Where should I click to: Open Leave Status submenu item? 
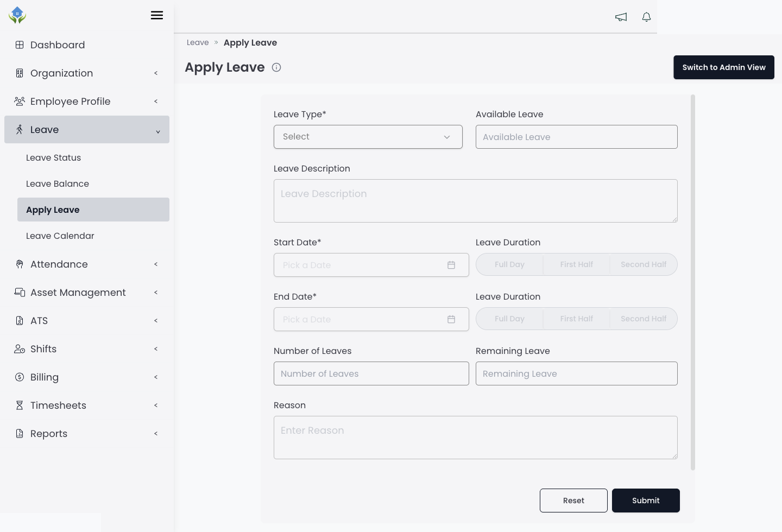click(x=93, y=157)
